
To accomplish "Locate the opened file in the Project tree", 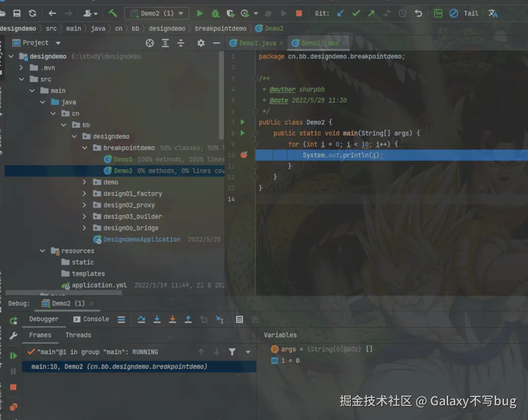I will pos(150,43).
